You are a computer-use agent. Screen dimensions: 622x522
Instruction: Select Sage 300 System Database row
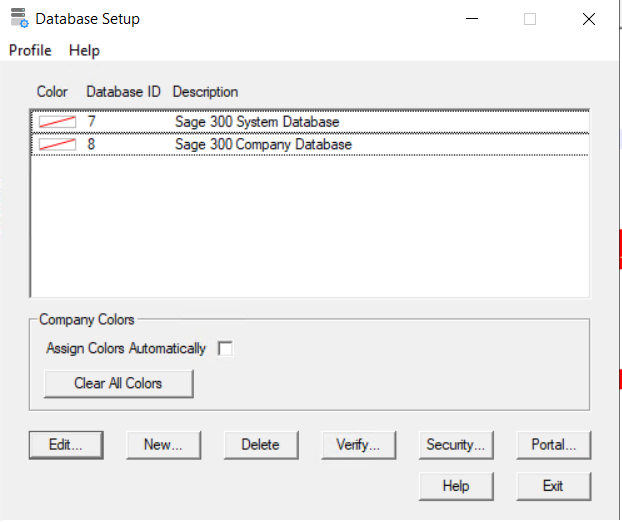click(310, 122)
